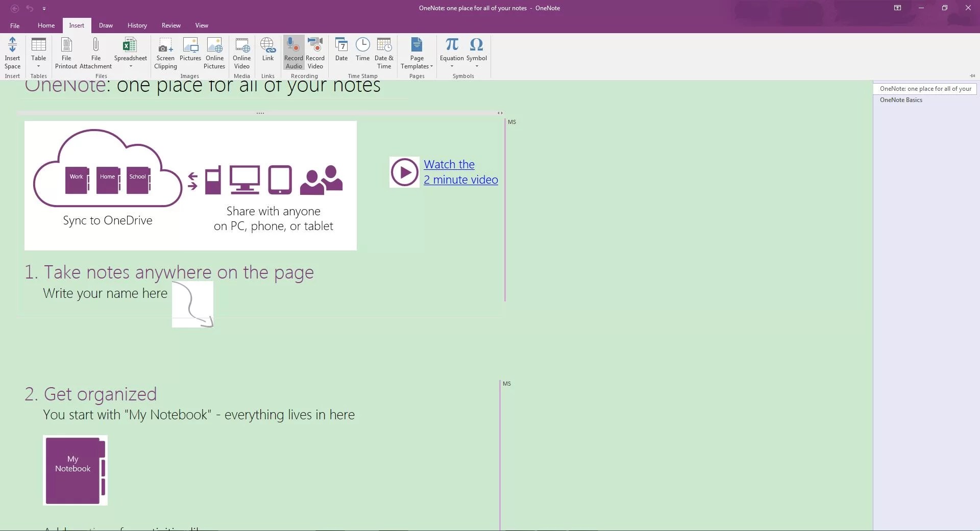This screenshot has height=531, width=980.
Task: Expand the Spreadsheet options
Action: coord(130,65)
